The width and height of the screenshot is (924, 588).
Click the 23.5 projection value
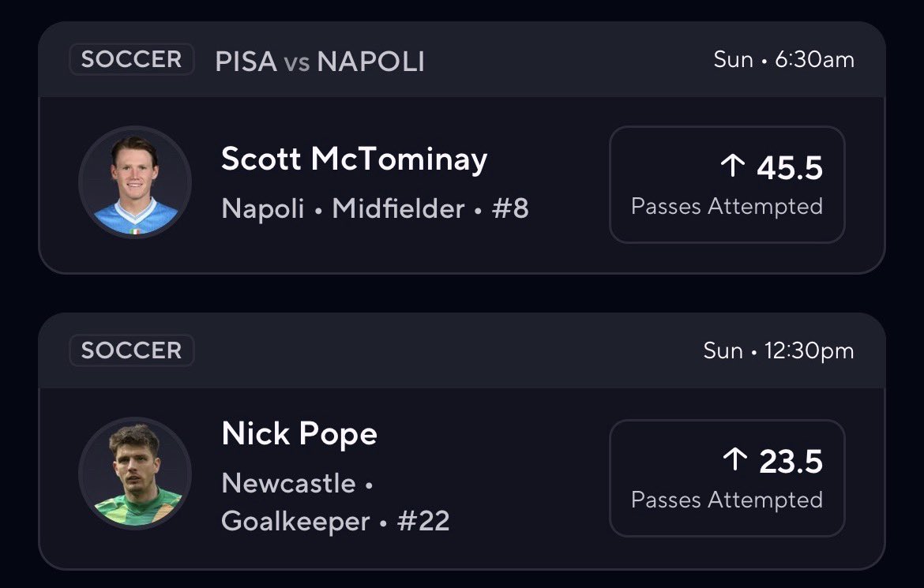(791, 462)
